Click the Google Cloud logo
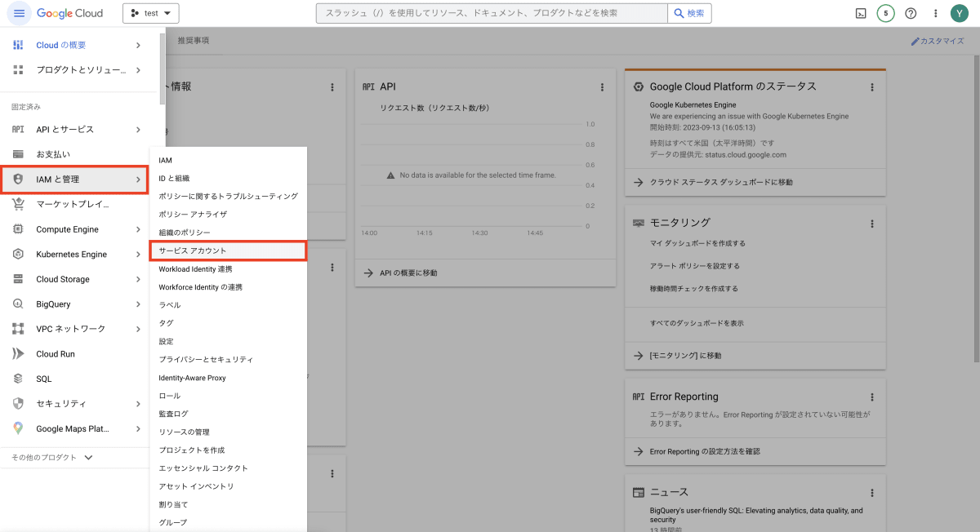 [70, 13]
